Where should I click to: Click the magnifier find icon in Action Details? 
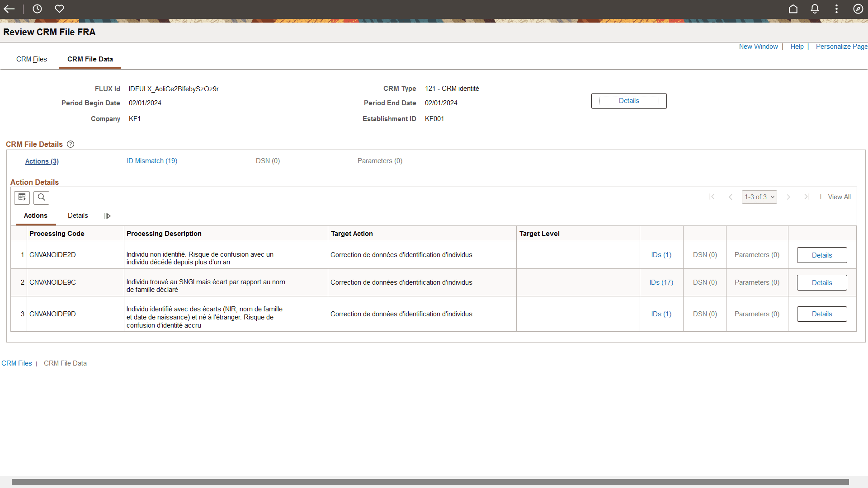(x=41, y=197)
